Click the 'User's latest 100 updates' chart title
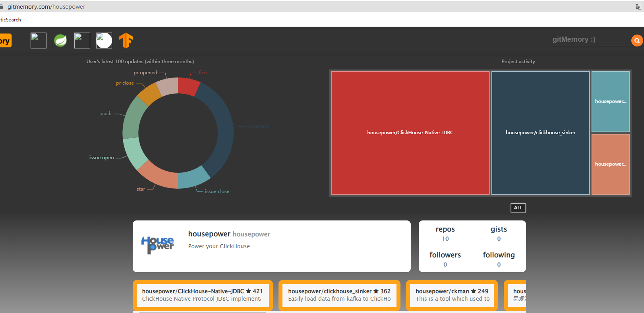The height and width of the screenshot is (313, 644). [140, 62]
